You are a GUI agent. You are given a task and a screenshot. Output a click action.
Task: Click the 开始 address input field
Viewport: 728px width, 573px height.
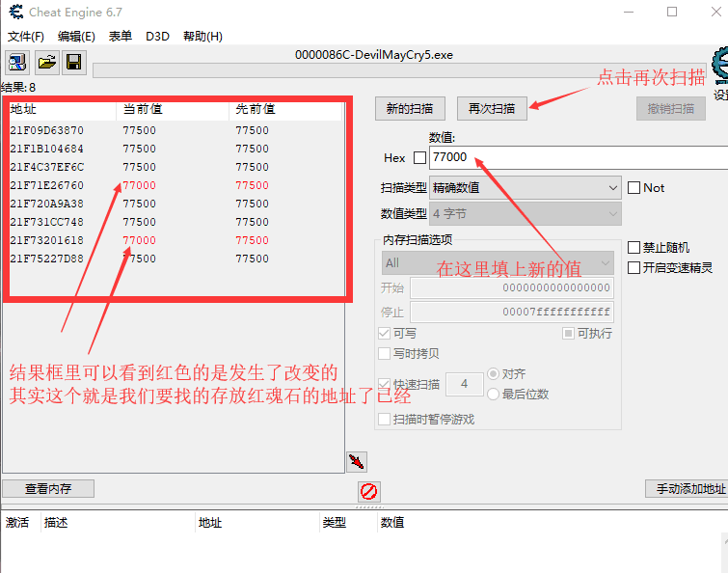pyautogui.click(x=512, y=287)
